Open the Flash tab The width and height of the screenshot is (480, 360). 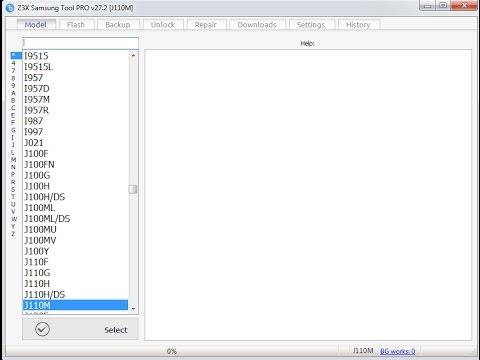click(76, 25)
